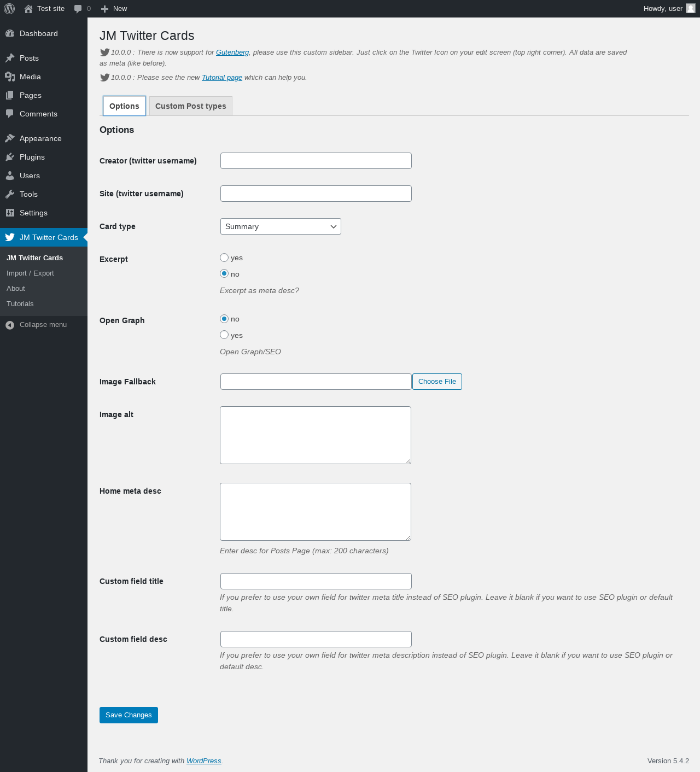Open the Tutorials submenu item

click(x=20, y=304)
